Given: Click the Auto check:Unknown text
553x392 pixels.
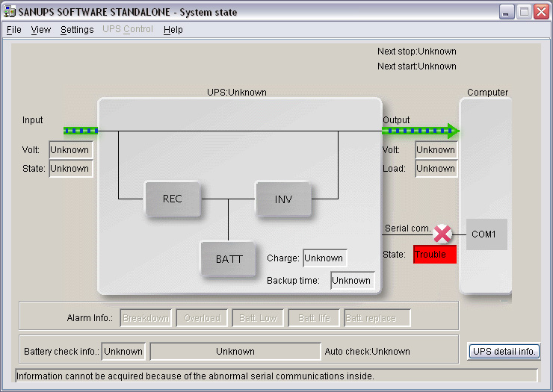Looking at the screenshot, I should [368, 352].
